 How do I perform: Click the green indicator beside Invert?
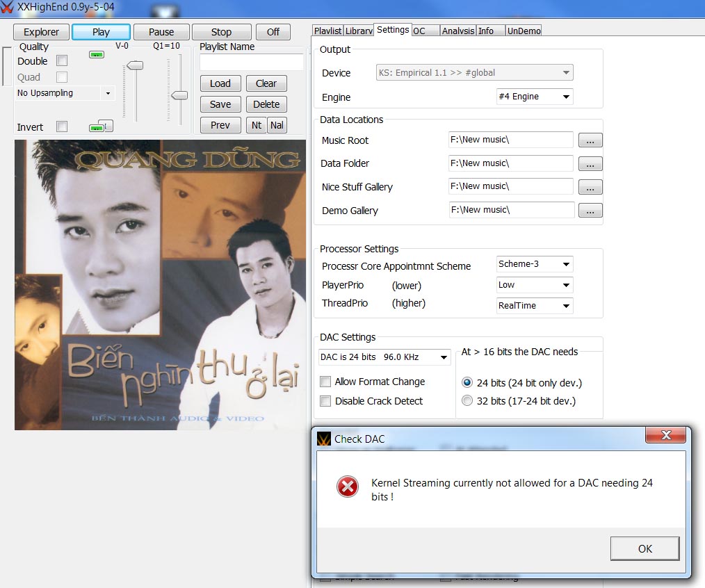tap(97, 128)
